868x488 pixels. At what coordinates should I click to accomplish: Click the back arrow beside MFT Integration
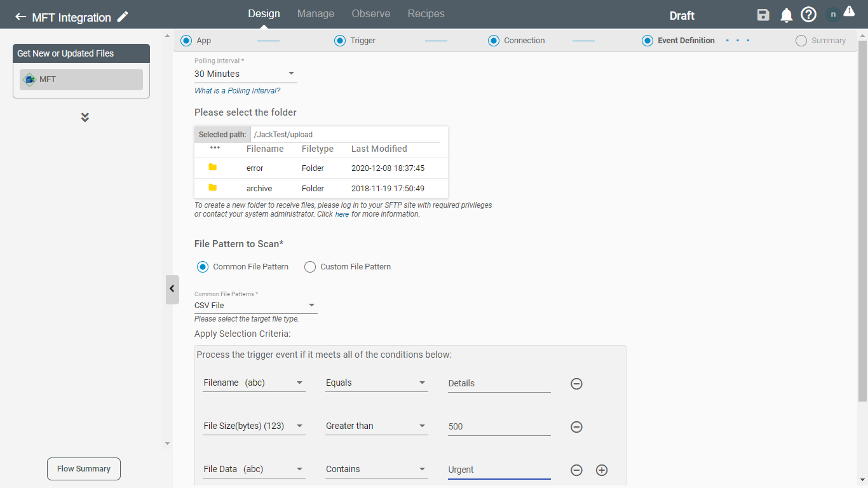(20, 17)
